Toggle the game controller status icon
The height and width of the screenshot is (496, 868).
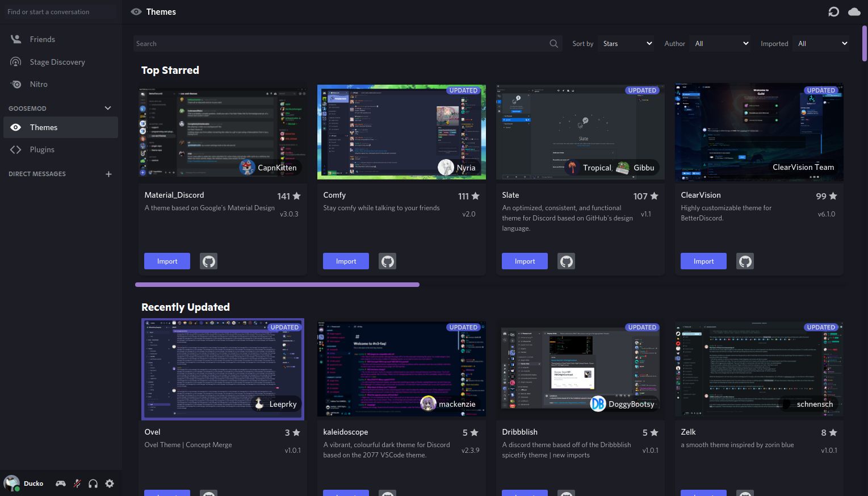tap(60, 484)
